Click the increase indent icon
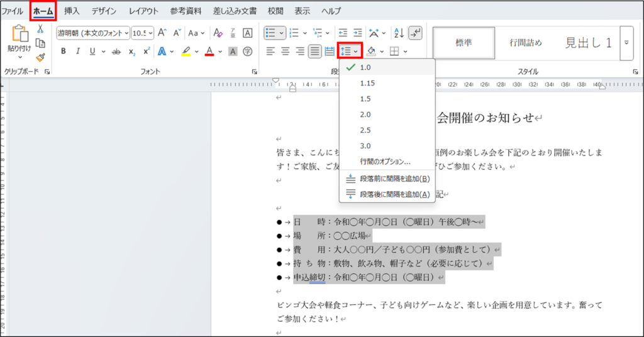 pos(358,33)
